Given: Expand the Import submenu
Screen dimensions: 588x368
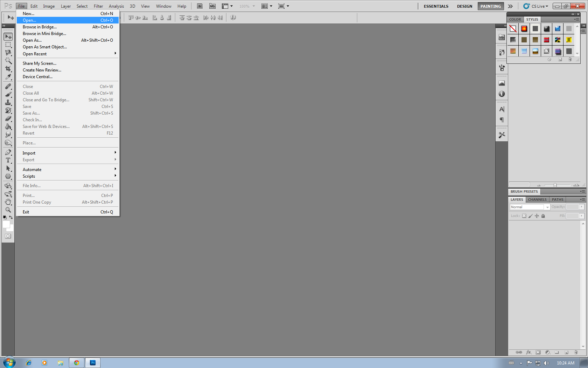Looking at the screenshot, I should (68, 153).
